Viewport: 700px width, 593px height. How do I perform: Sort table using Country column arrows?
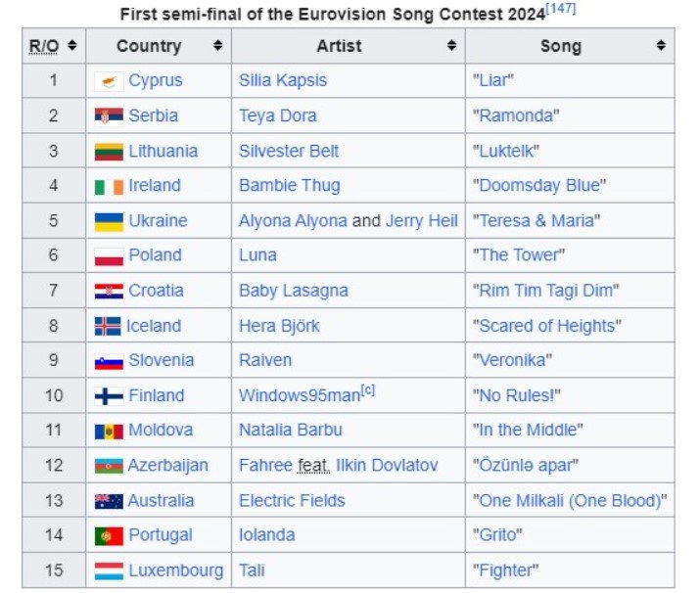(x=217, y=46)
